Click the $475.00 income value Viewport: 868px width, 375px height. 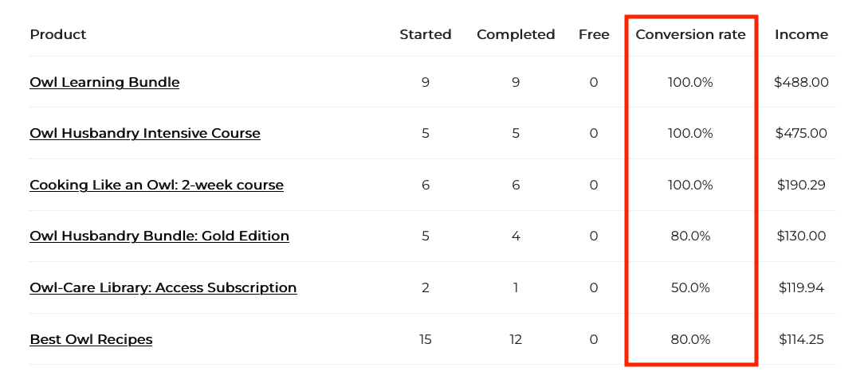tap(801, 133)
